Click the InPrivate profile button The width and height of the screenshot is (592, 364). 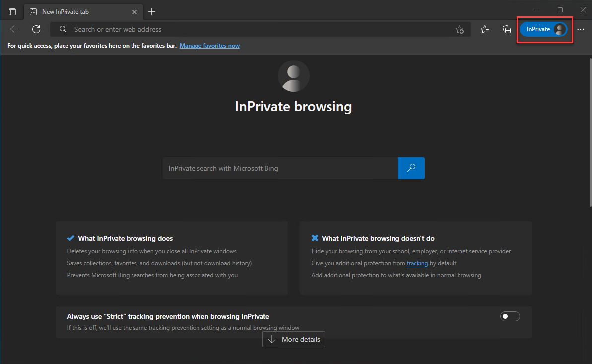coord(543,29)
